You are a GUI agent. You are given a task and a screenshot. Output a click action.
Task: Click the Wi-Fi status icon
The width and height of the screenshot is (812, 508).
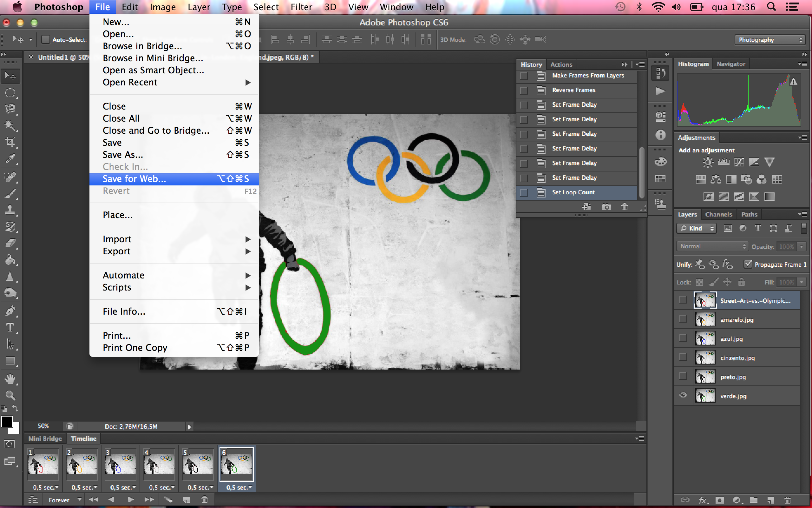658,7
